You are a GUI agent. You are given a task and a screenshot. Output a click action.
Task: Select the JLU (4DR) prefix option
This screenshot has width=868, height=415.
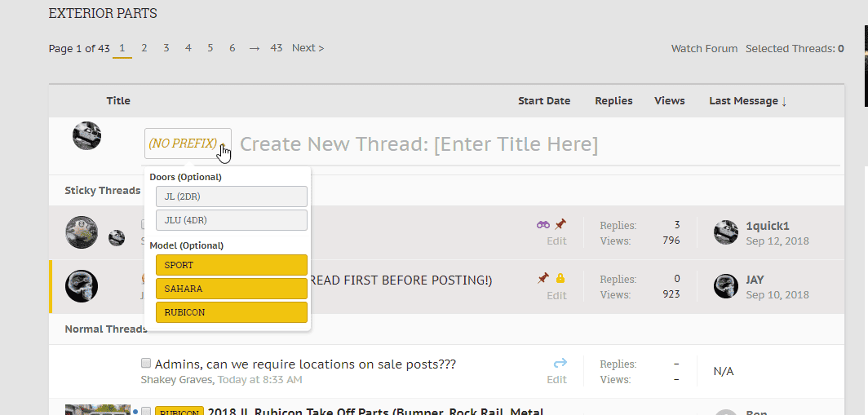pos(232,220)
